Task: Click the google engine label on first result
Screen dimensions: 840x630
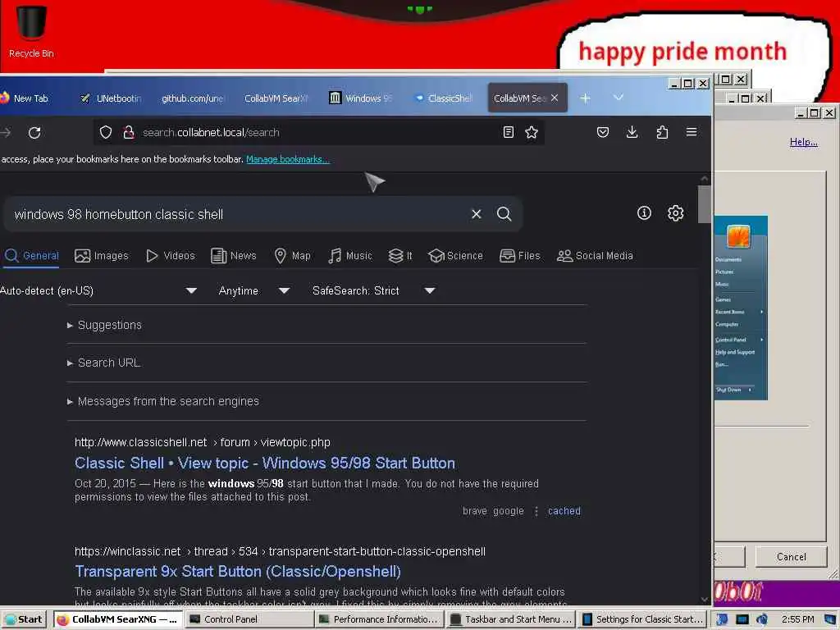Action: tap(509, 511)
